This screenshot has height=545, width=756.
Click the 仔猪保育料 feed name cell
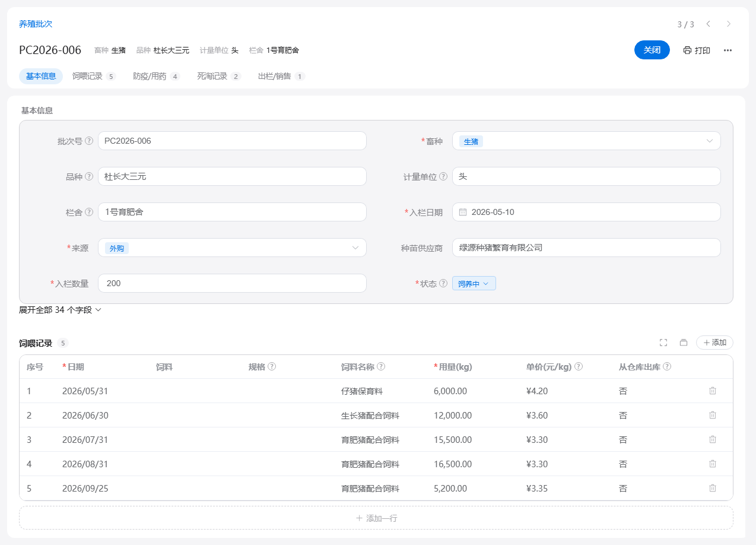(362, 391)
